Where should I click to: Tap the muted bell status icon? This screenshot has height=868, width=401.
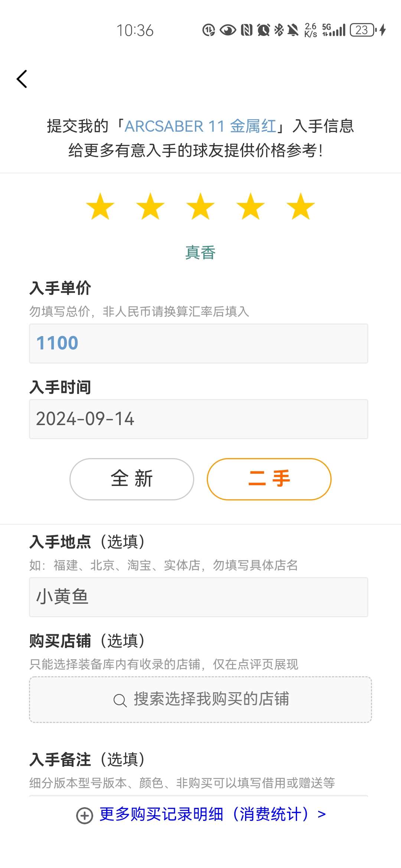[293, 30]
